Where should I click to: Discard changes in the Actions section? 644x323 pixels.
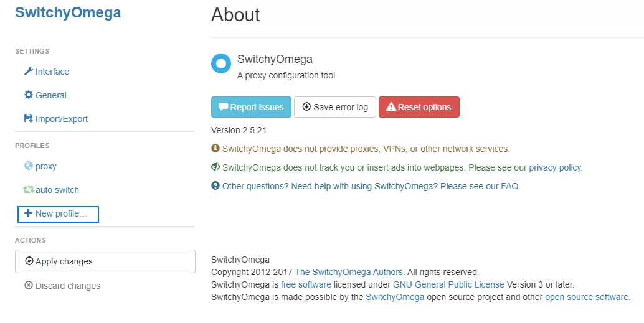[67, 286]
